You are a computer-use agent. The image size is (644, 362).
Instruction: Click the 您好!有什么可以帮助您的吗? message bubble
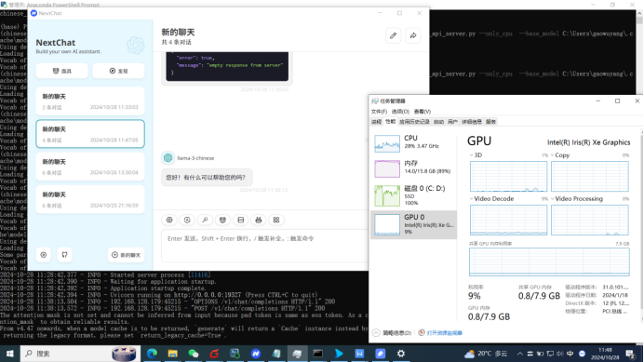click(207, 178)
